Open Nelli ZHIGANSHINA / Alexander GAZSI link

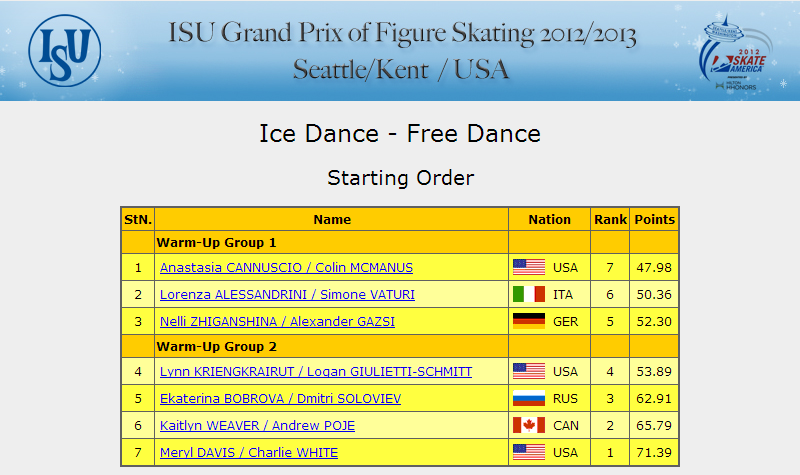pos(277,322)
